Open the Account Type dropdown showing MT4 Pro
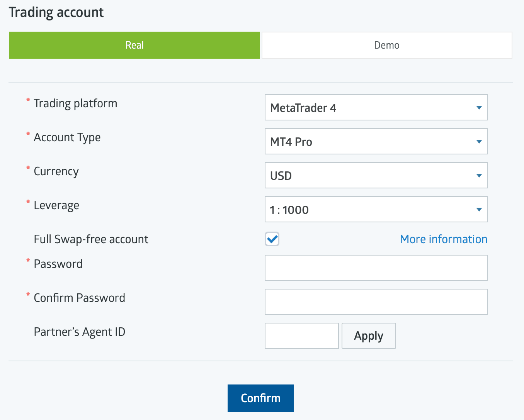This screenshot has width=524, height=420. click(376, 141)
